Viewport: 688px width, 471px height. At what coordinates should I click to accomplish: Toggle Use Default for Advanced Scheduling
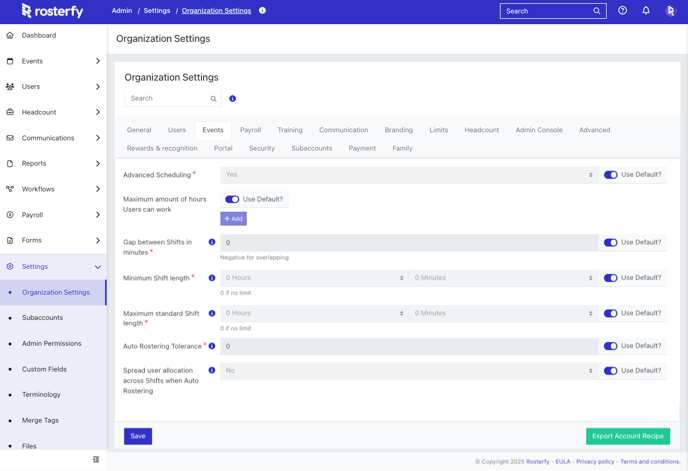pyautogui.click(x=610, y=175)
